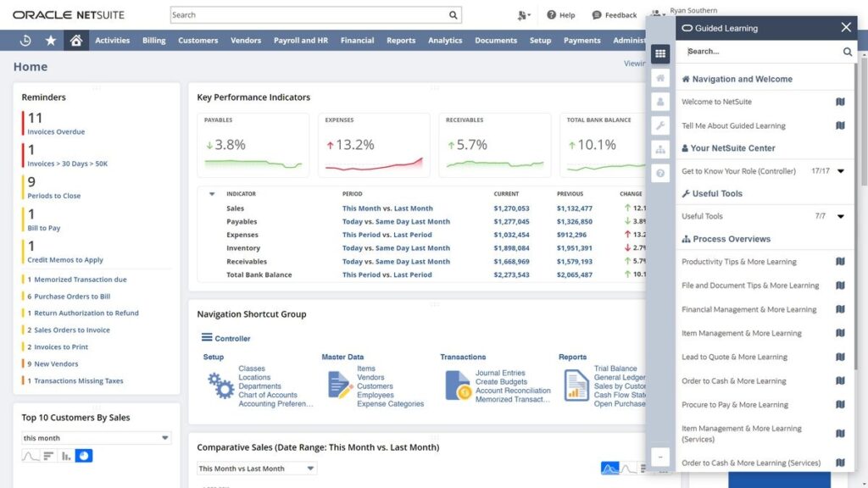Open the Recent Records clock icon
868x488 pixels.
point(25,41)
